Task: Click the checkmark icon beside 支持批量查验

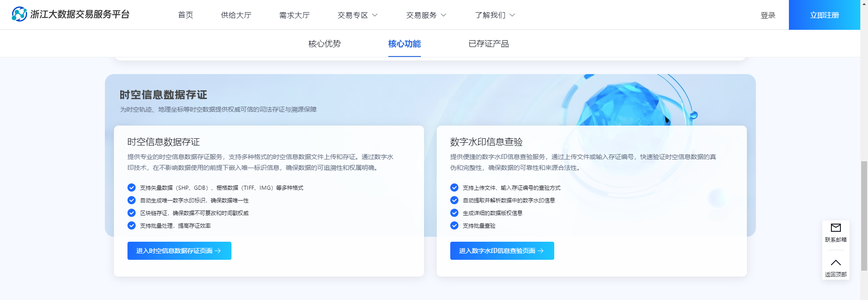Action: coord(454,225)
